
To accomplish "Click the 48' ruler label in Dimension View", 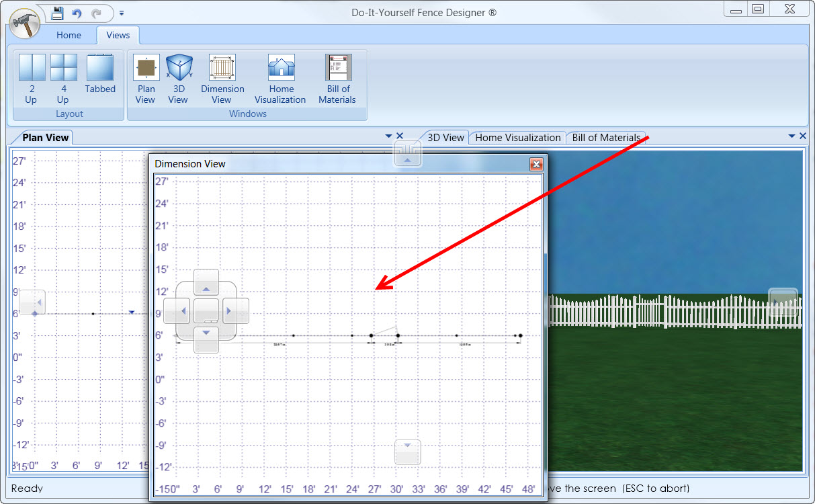I will tap(529, 489).
